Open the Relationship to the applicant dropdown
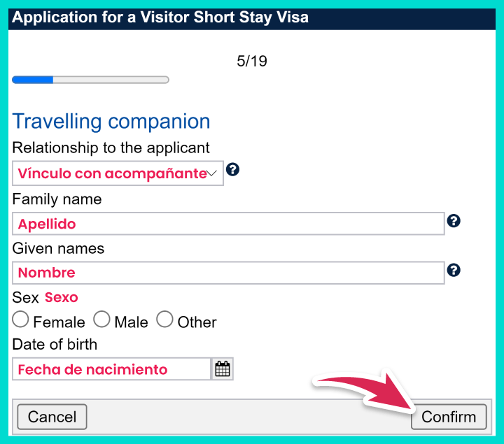The width and height of the screenshot is (504, 444). click(118, 173)
